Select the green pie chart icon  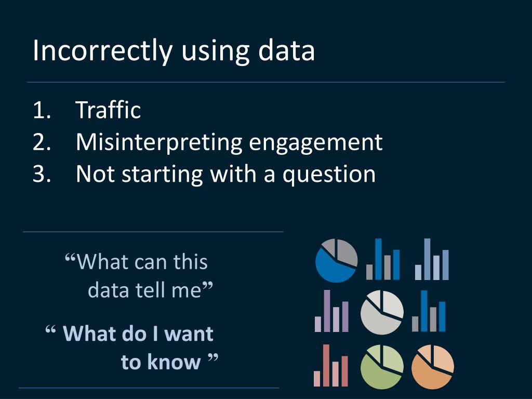[x=382, y=367]
